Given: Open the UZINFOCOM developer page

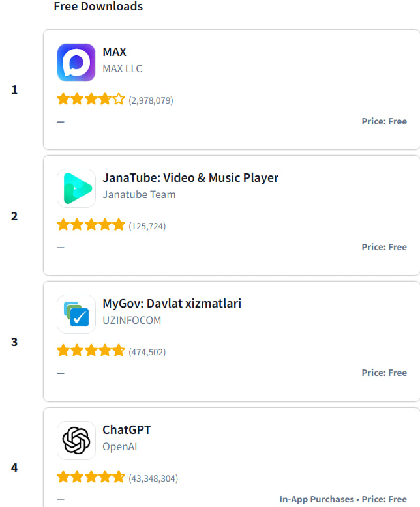Looking at the screenshot, I should pyautogui.click(x=132, y=320).
